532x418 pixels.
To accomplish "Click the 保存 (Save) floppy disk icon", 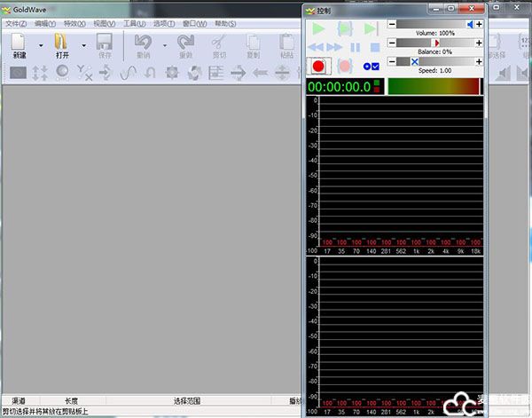I will pos(104,42).
